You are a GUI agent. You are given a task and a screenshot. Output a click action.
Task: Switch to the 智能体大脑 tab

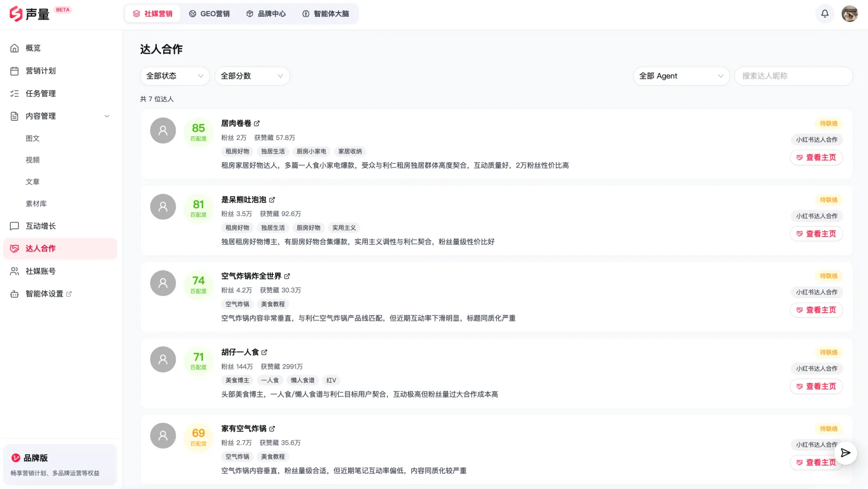point(325,14)
